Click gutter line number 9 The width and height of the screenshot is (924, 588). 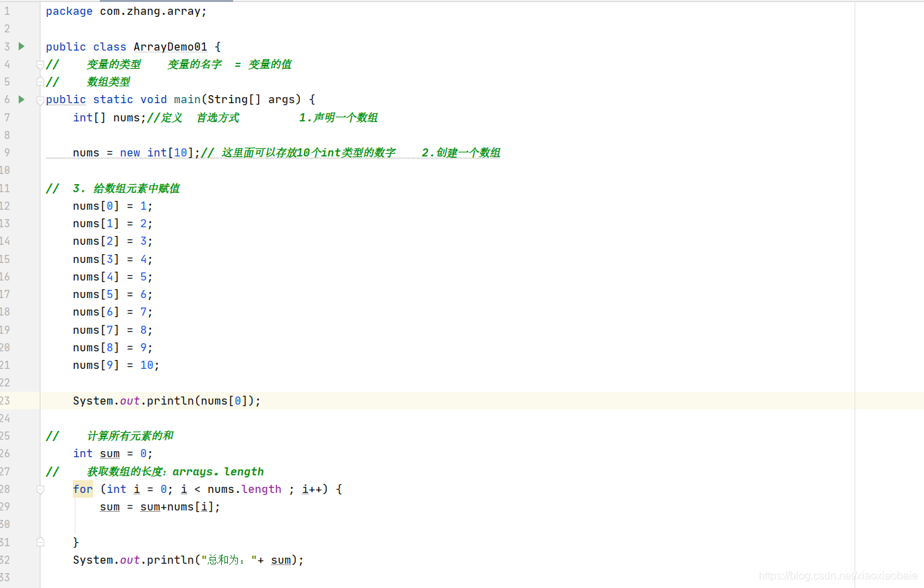coord(7,152)
